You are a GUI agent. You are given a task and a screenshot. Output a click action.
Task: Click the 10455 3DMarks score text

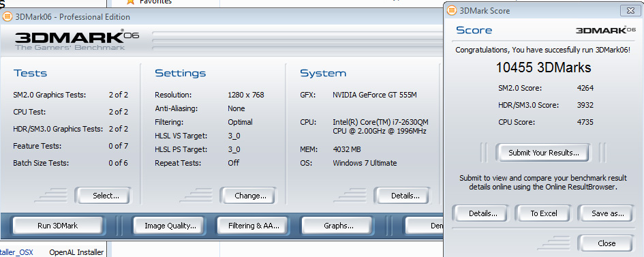pos(543,67)
